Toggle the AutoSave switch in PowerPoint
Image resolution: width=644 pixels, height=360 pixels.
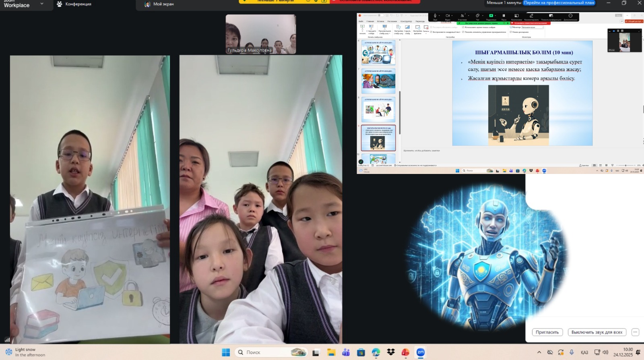[x=380, y=15]
